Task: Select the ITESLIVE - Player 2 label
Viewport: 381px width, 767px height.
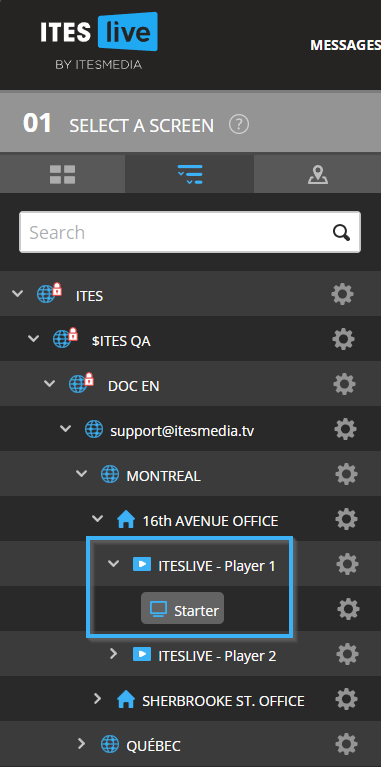Action: (x=217, y=656)
